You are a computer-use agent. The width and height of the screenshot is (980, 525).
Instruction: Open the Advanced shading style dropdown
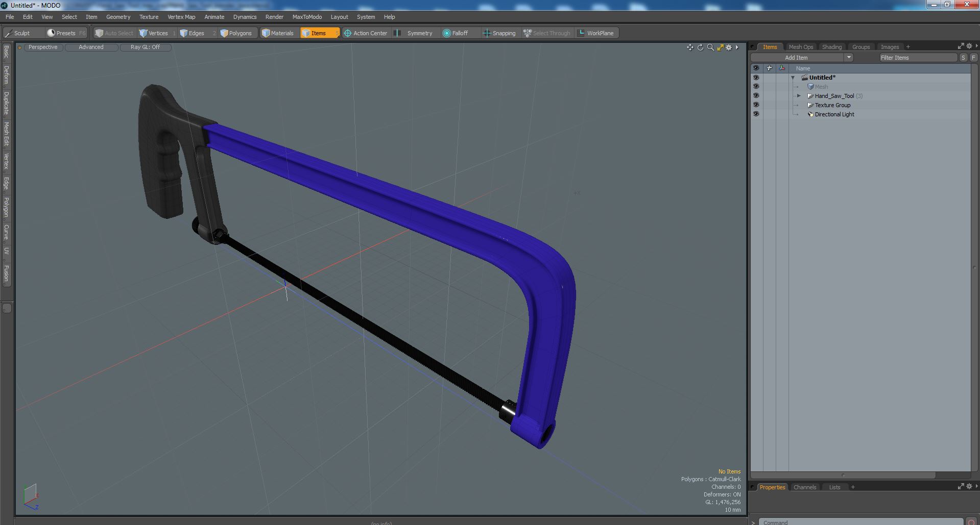click(91, 47)
